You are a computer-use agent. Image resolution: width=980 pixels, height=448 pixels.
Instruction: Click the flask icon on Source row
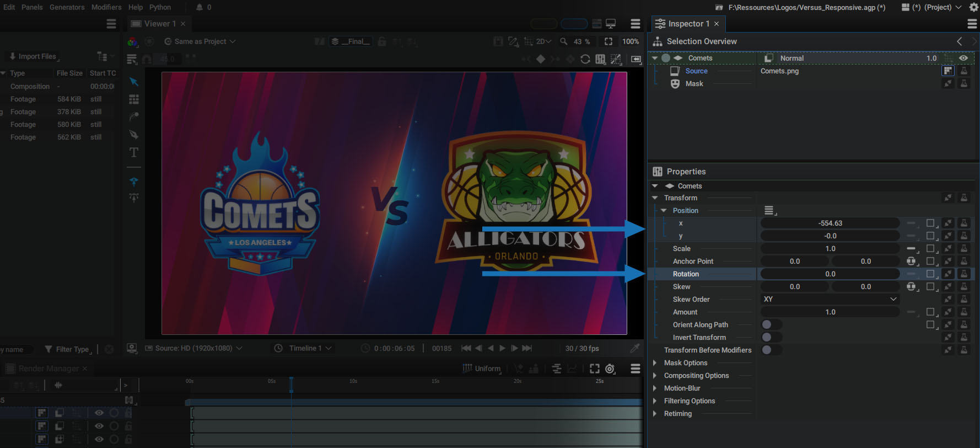(x=964, y=71)
